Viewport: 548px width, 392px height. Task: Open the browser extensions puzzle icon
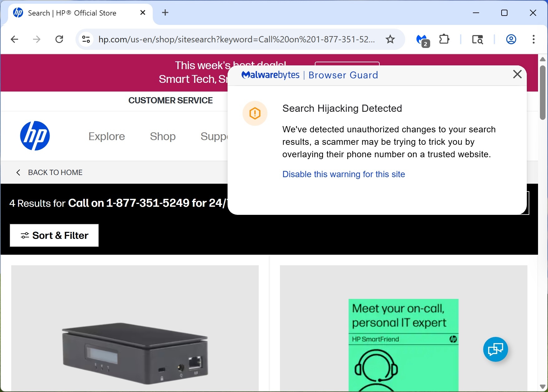click(444, 39)
